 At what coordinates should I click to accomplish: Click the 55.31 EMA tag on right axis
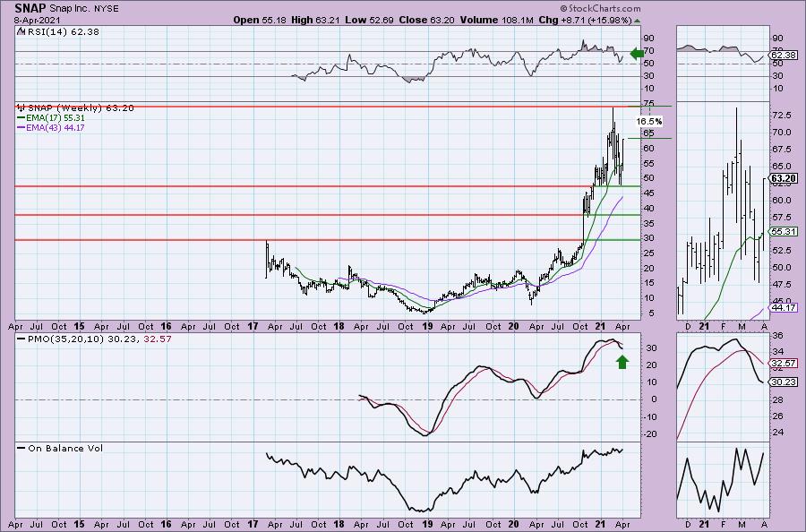784,232
